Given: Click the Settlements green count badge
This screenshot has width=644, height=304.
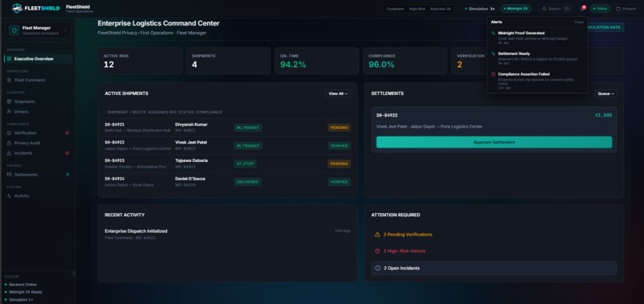Looking at the screenshot, I should 67,175.
